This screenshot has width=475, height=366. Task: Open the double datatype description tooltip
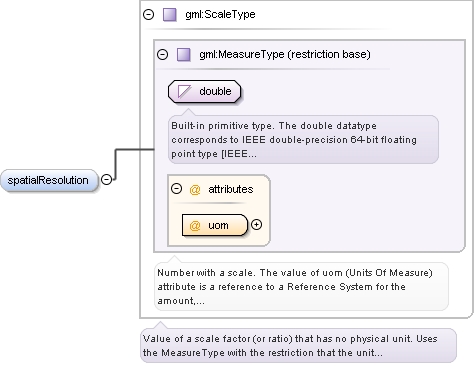coord(303,139)
